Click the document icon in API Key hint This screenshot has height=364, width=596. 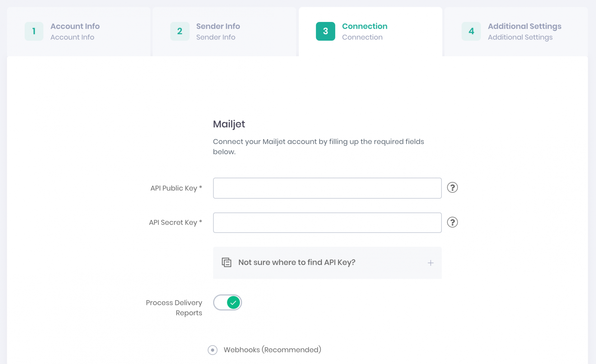click(x=226, y=262)
